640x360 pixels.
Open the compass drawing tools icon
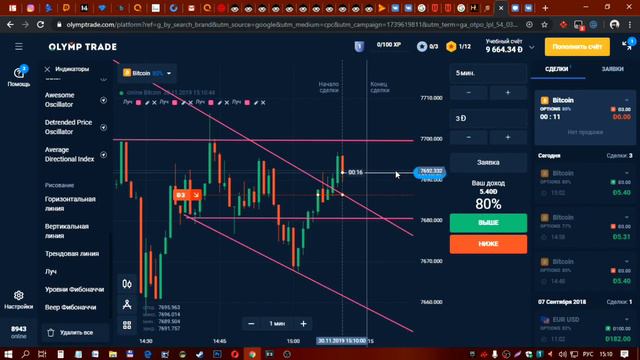click(x=127, y=304)
